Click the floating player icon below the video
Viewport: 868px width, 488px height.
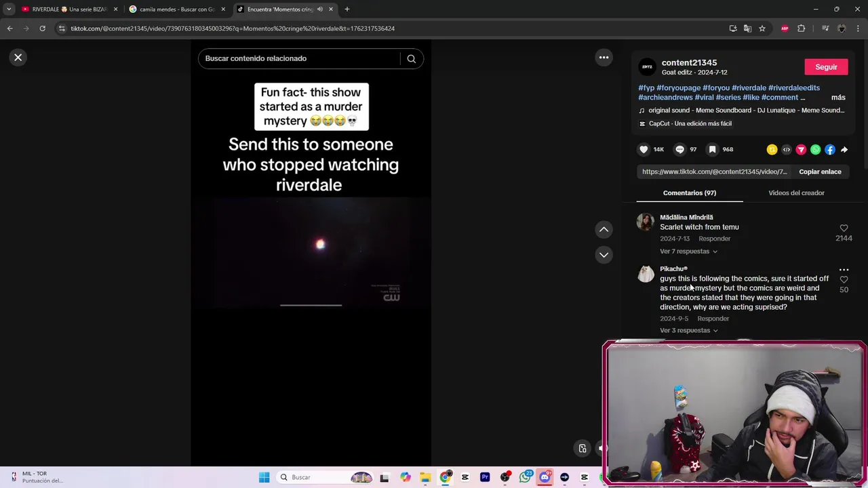click(x=583, y=448)
